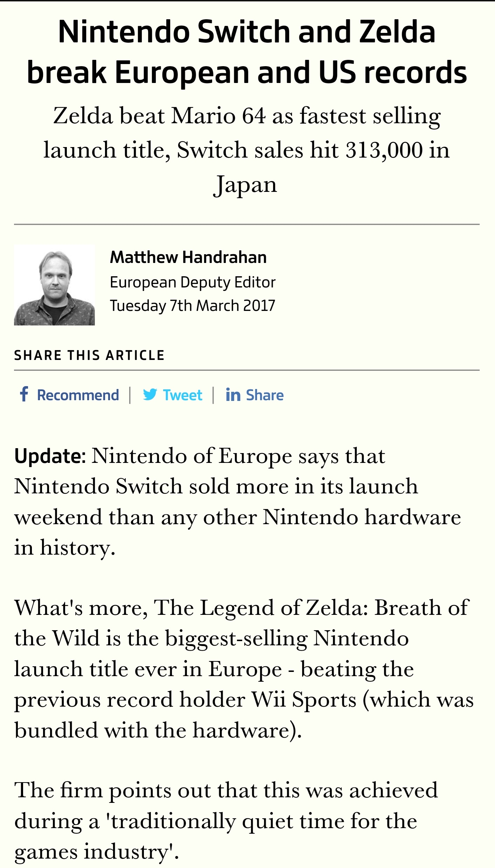This screenshot has width=495, height=868.
Task: Click the word Japan in the subtitle
Action: (245, 185)
